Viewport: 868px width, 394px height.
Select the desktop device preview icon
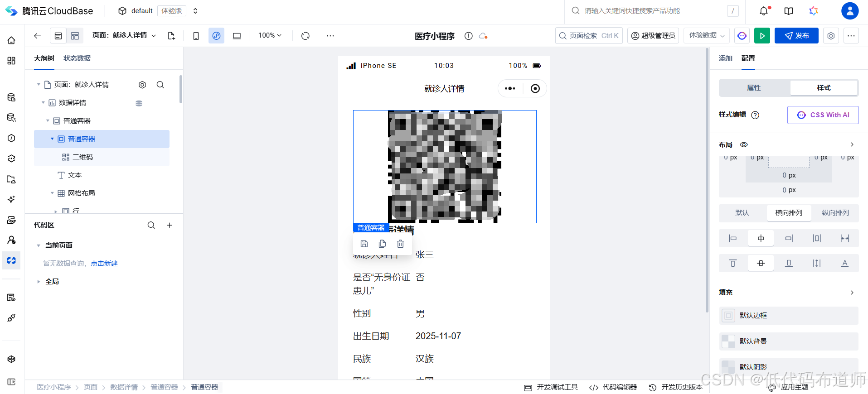(237, 36)
